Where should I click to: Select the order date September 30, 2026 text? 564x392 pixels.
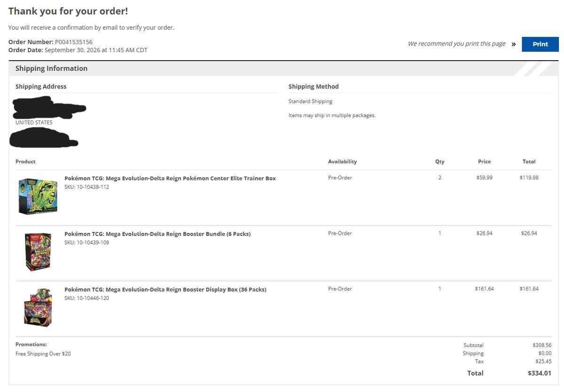[x=96, y=50]
